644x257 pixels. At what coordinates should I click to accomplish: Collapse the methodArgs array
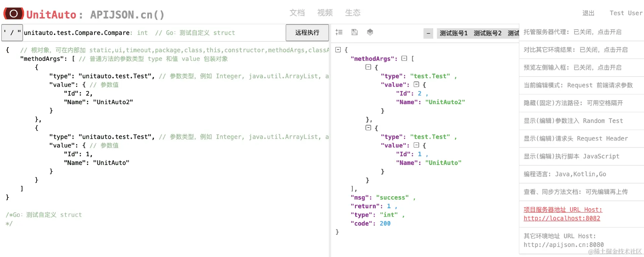tap(404, 58)
